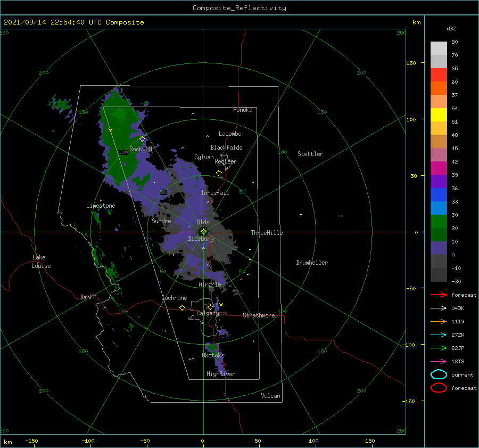The height and width of the screenshot is (448, 479).
Task: Pick the red 60–65 dBZ color swatch
Action: 439,75
